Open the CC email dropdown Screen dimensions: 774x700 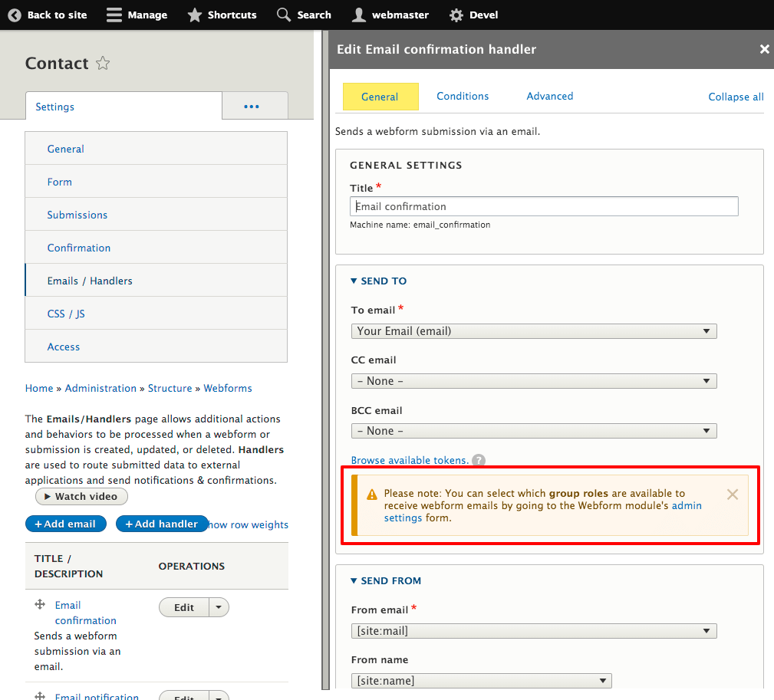click(x=534, y=381)
